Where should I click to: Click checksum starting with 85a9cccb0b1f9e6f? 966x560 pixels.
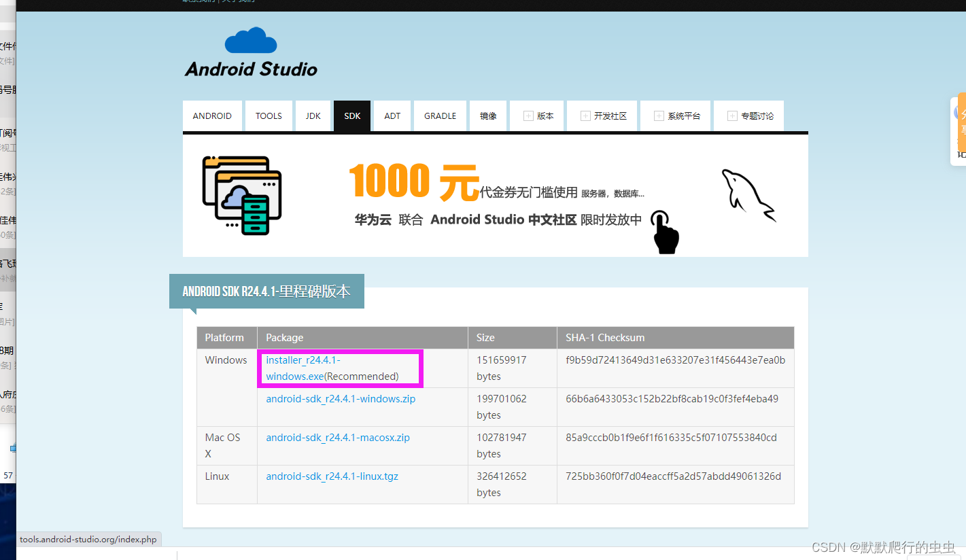point(671,438)
